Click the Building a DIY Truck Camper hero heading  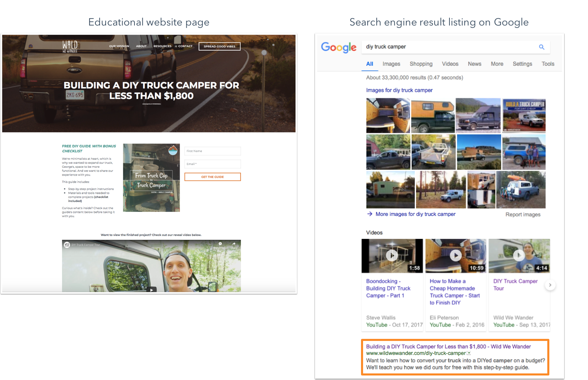coord(151,90)
